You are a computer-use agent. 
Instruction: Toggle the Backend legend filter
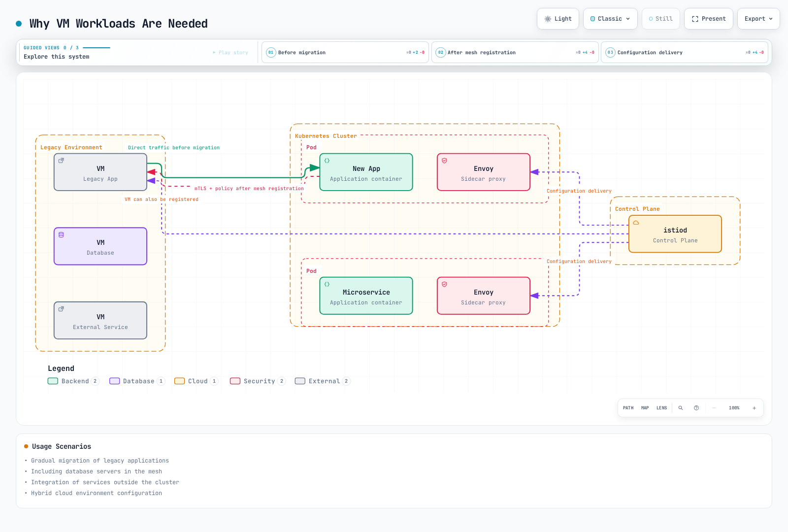[73, 381]
